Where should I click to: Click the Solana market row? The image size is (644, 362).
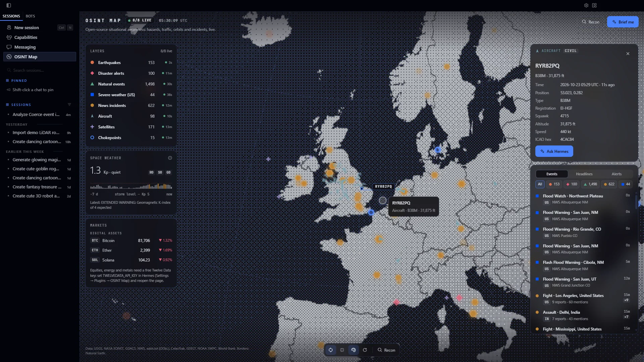131,260
